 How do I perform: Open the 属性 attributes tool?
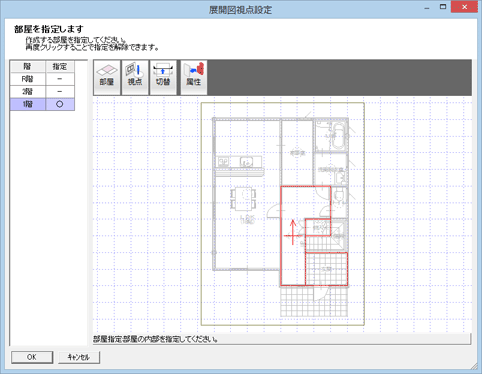(194, 77)
